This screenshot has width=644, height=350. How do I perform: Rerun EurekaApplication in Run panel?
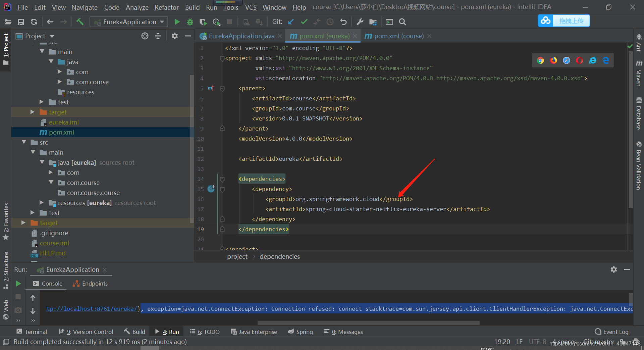click(18, 284)
